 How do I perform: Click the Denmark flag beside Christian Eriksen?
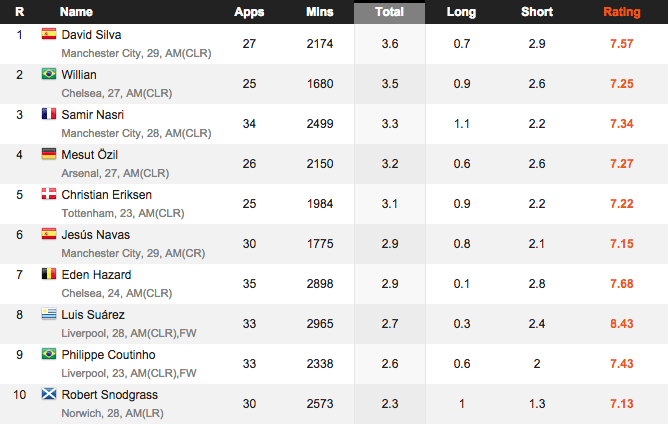49,194
